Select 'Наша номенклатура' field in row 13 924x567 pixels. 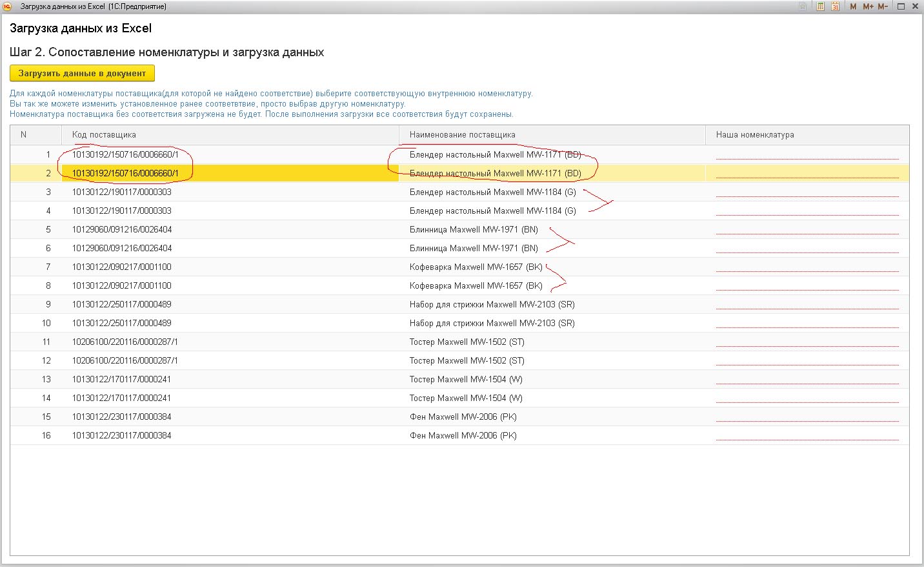(807, 379)
